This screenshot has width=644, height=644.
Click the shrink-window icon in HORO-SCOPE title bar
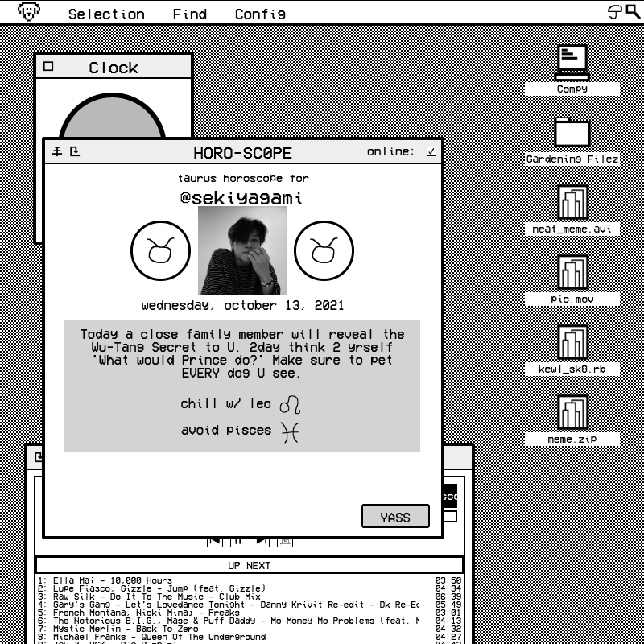pos(74,151)
